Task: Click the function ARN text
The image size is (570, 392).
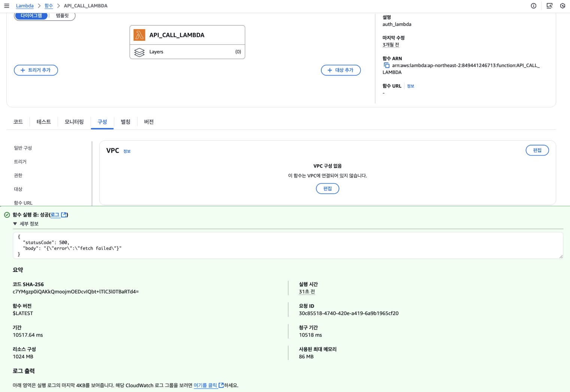Action: pyautogui.click(x=461, y=69)
